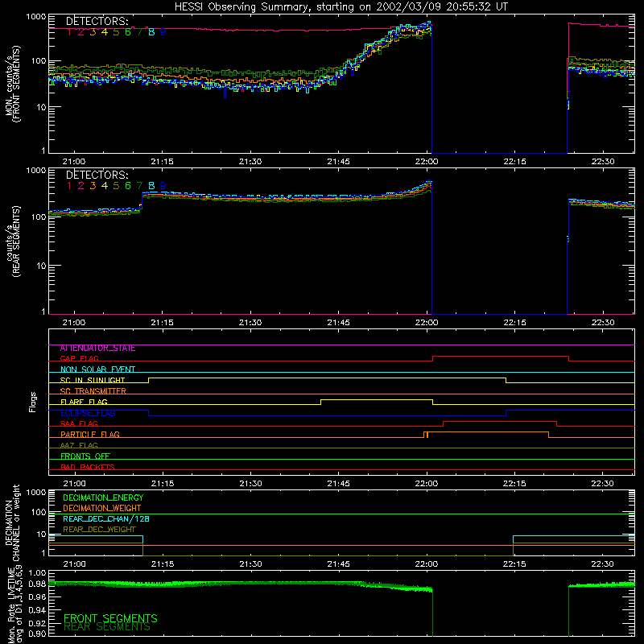Image resolution: width=644 pixels, height=644 pixels.
Task: Click the 22:30 tick under flags plot
Action: (603, 484)
